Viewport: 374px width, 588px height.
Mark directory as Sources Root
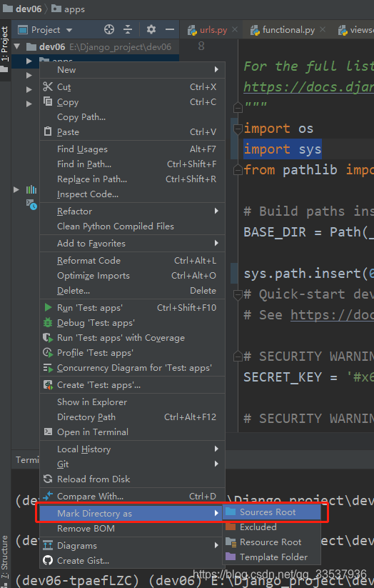click(272, 512)
